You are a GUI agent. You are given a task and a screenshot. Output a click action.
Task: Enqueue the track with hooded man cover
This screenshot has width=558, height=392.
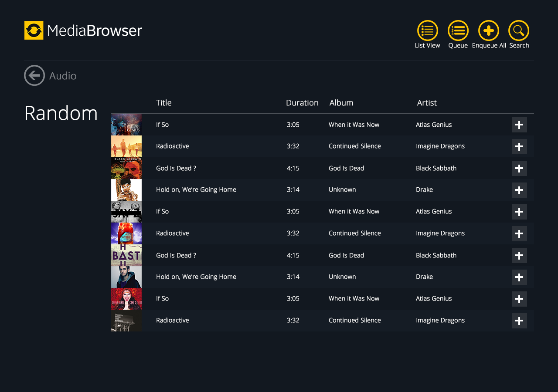pyautogui.click(x=519, y=277)
